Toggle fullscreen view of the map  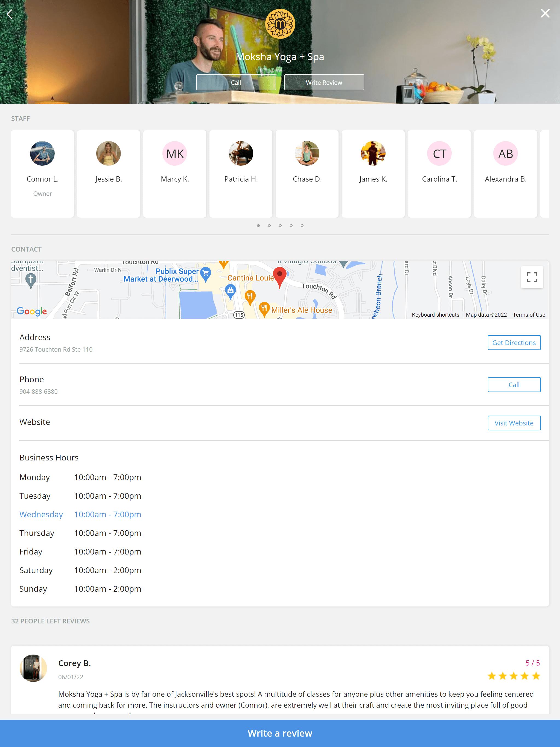coord(532,277)
